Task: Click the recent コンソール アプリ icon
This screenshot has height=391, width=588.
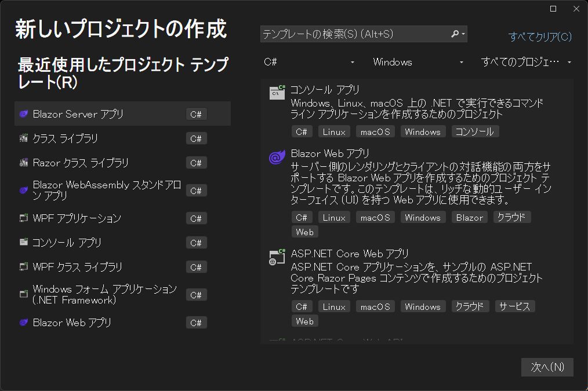Action: [x=24, y=242]
